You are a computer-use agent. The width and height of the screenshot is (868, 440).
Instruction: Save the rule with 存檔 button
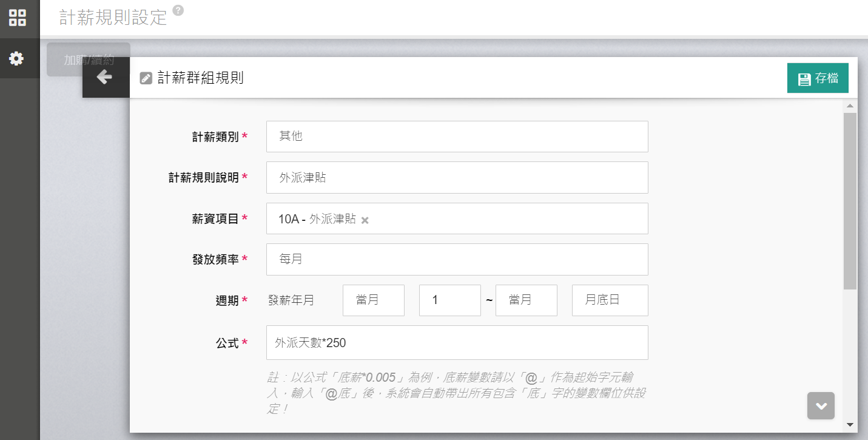coord(817,78)
